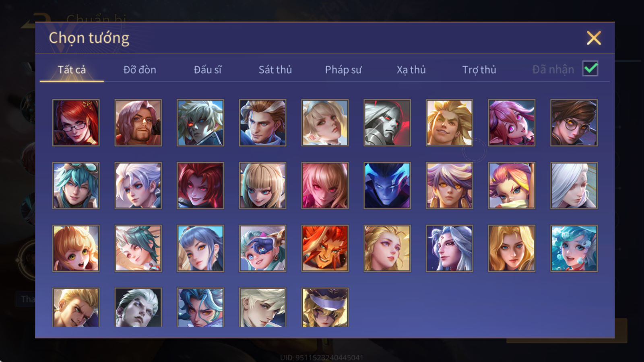This screenshot has width=644, height=362.
Task: Pick the orange-maned fiery beast hero
Action: coord(325,248)
